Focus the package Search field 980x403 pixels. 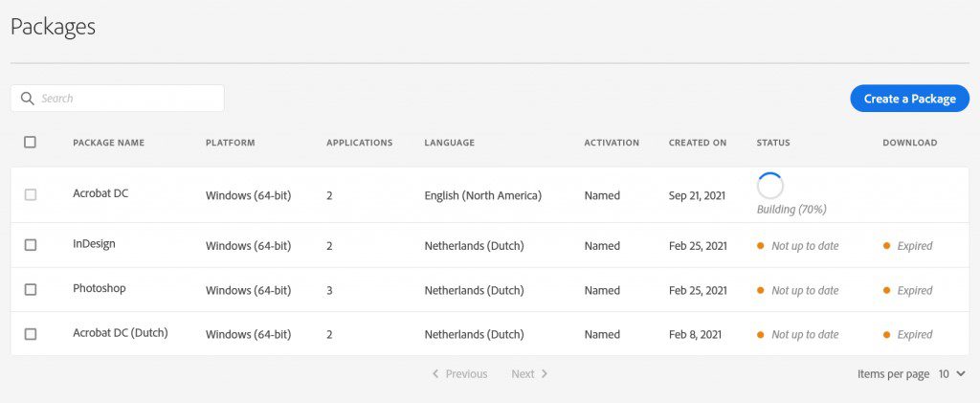[x=128, y=99]
